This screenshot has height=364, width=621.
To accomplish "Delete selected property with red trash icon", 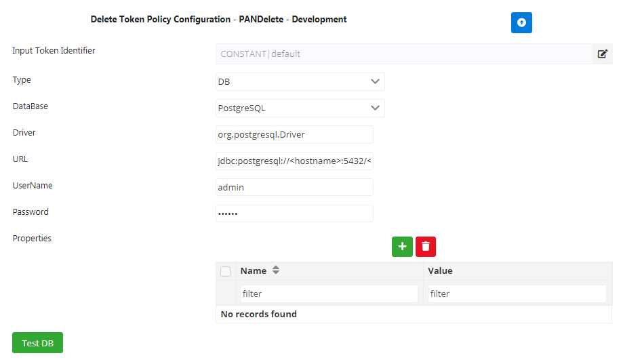I will pos(426,247).
